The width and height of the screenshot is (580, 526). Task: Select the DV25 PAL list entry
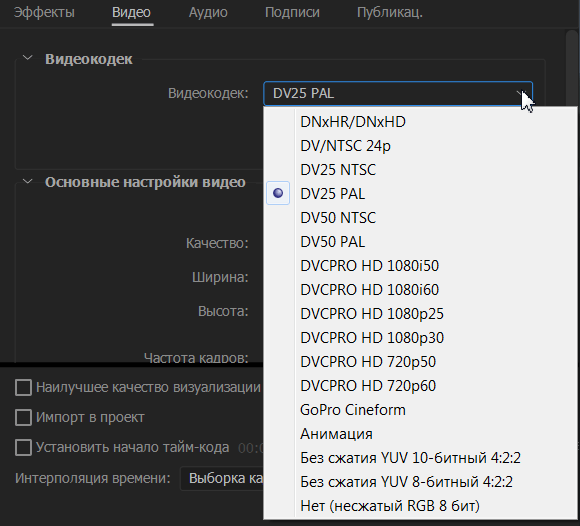[x=420, y=193]
